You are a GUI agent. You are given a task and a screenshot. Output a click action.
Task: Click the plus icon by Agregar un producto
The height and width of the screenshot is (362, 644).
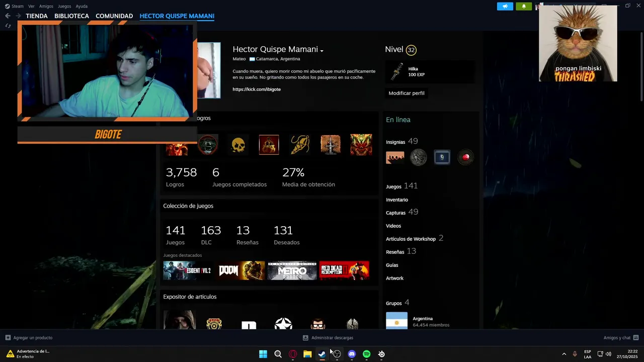point(8,338)
